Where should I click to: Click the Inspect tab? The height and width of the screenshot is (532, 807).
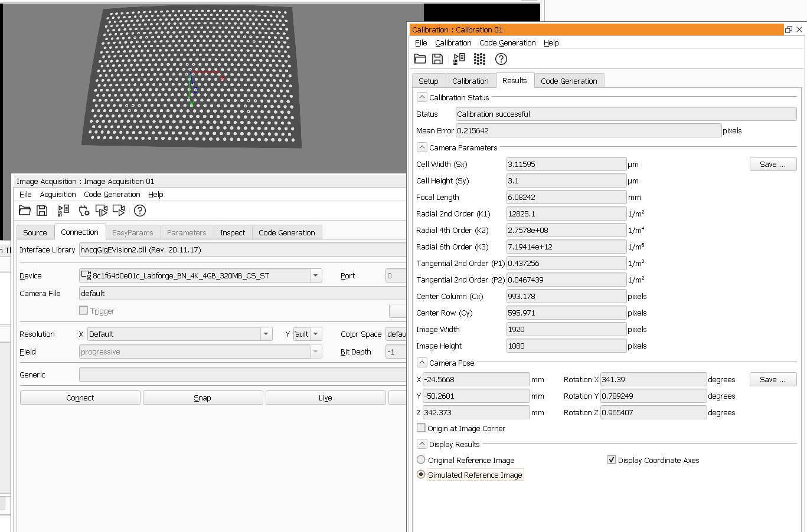tap(232, 232)
